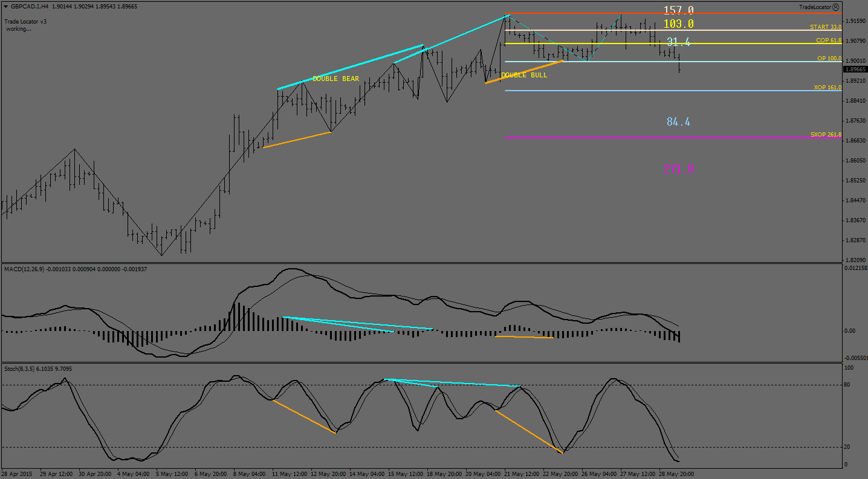This screenshot has width=868, height=479.
Task: Click the sad-face expert advisor icon
Action: [x=835, y=7]
